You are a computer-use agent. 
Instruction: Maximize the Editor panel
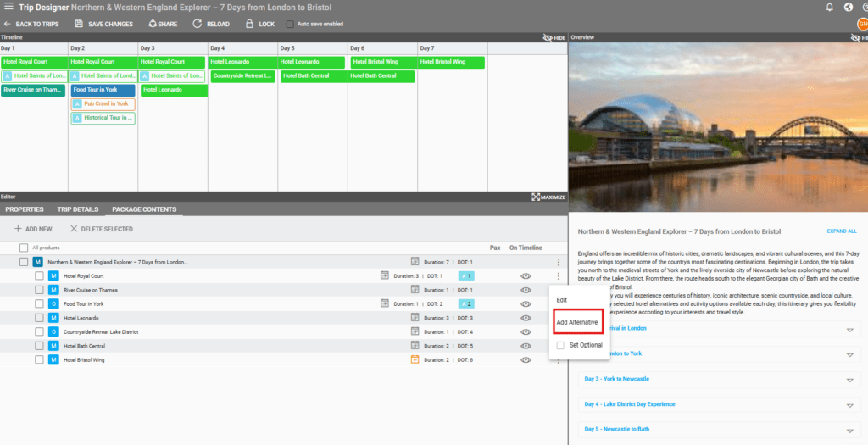[x=536, y=197]
